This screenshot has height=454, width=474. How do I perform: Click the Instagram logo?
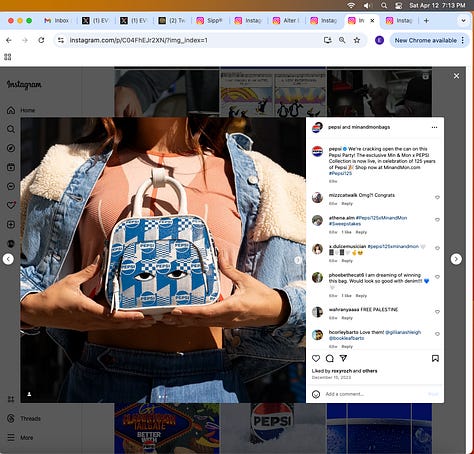coord(24,85)
